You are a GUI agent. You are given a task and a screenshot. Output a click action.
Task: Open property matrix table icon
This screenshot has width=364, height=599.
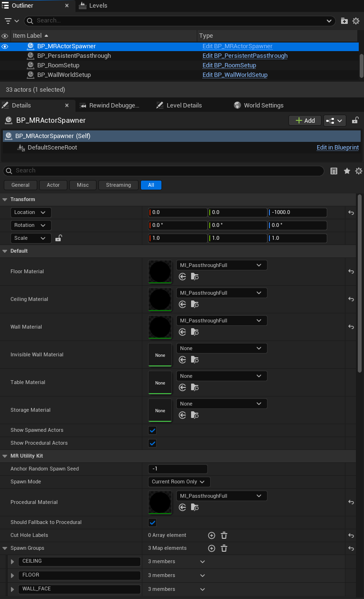pyautogui.click(x=334, y=171)
